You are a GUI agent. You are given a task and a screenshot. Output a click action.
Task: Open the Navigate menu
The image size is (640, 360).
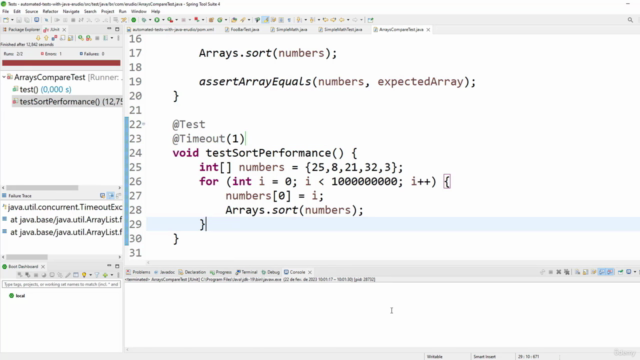click(x=71, y=11)
